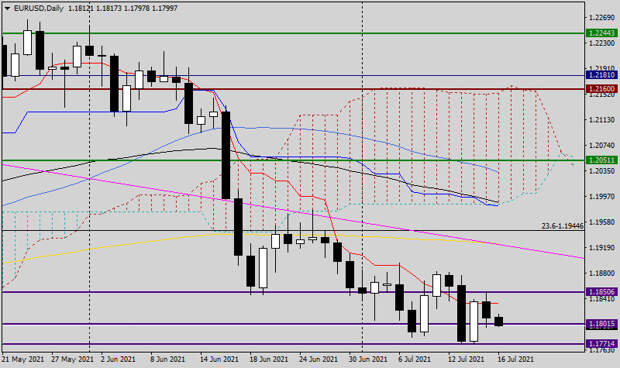Click the 30 Jun 2021 date label
The image size is (620, 368).
pos(368,359)
